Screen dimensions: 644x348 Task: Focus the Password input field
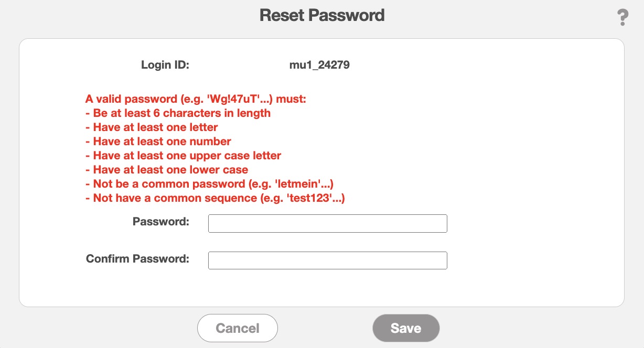point(327,223)
